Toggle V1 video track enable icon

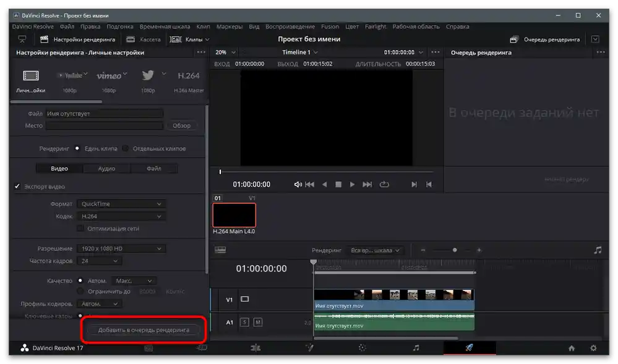pos(245,299)
